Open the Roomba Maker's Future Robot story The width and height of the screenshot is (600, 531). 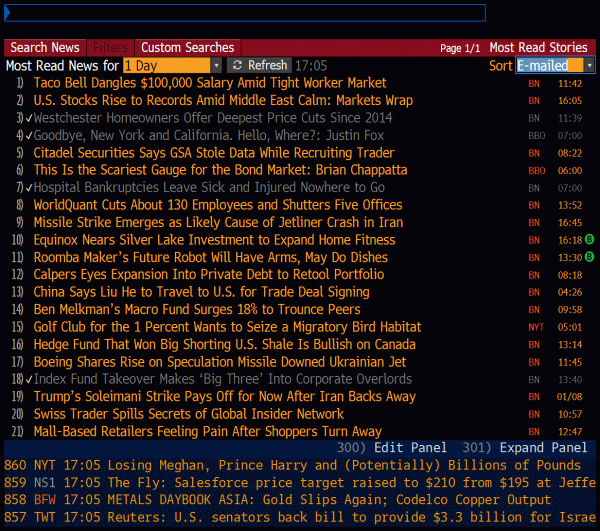(x=210, y=257)
